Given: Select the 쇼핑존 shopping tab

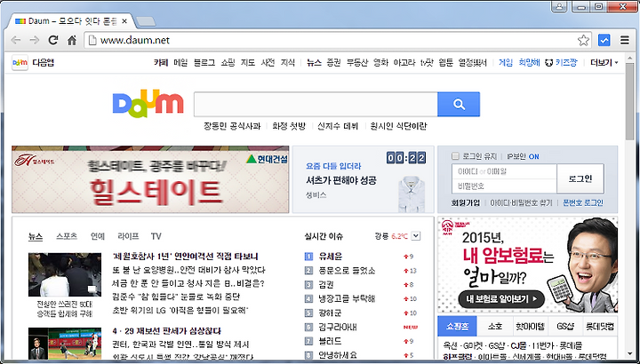Looking at the screenshot, I should tap(457, 327).
